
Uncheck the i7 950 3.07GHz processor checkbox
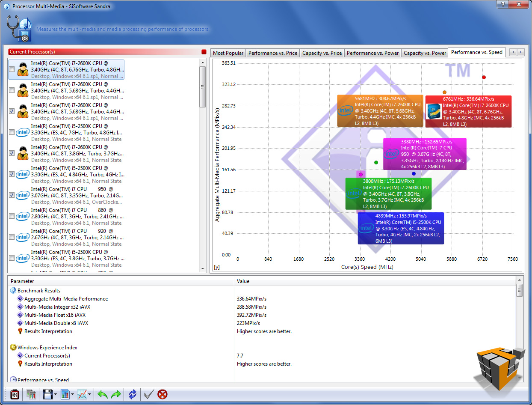tap(12, 195)
